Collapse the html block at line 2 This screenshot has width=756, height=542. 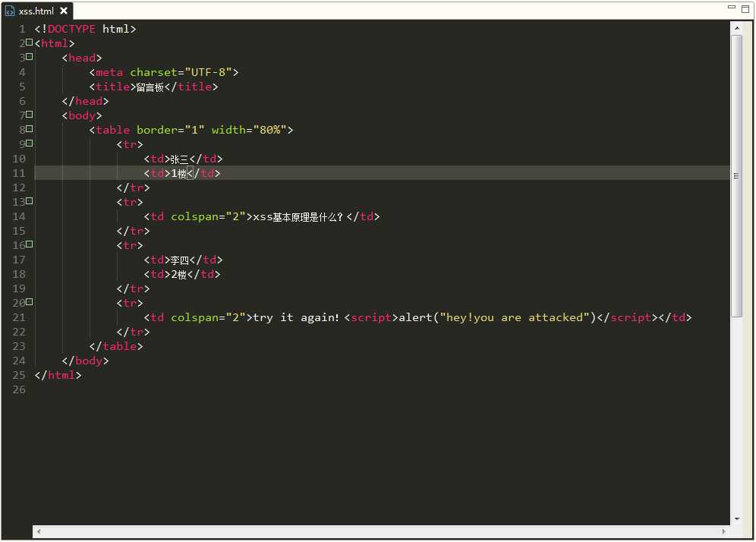click(x=30, y=43)
